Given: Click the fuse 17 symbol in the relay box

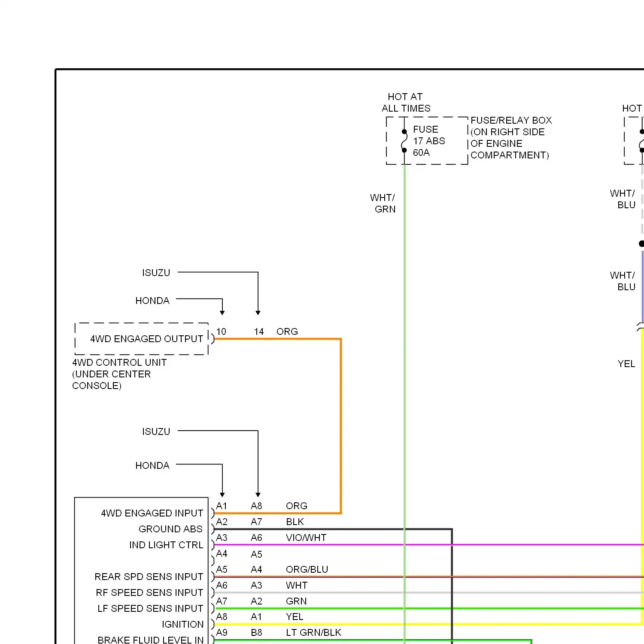Looking at the screenshot, I should point(404,141).
